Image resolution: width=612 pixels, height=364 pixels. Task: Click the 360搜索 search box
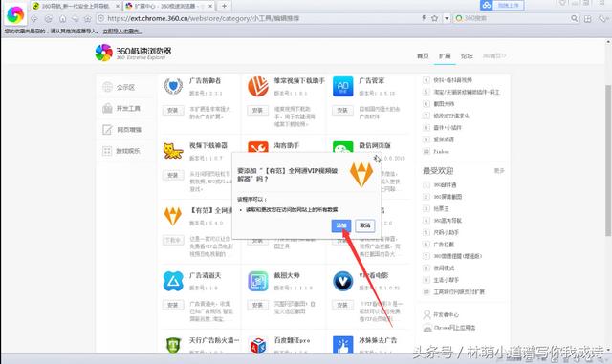click(x=515, y=18)
